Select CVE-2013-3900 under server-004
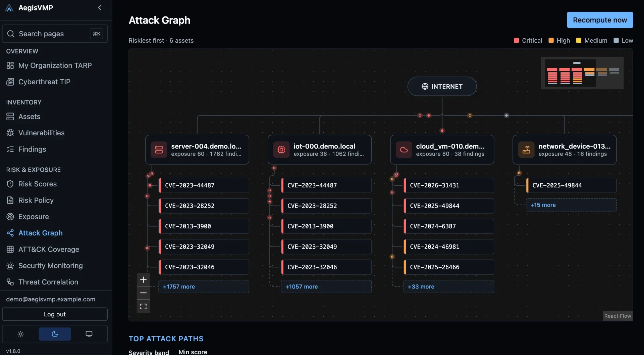 point(204,226)
